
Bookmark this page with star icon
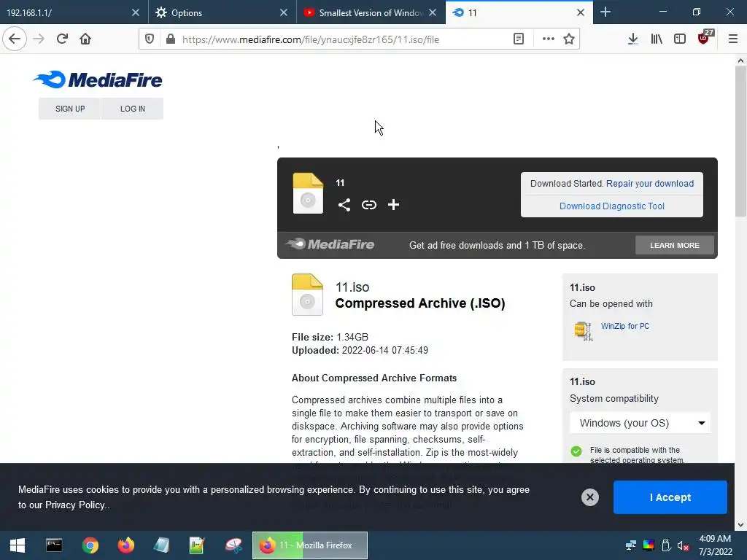coord(569,39)
